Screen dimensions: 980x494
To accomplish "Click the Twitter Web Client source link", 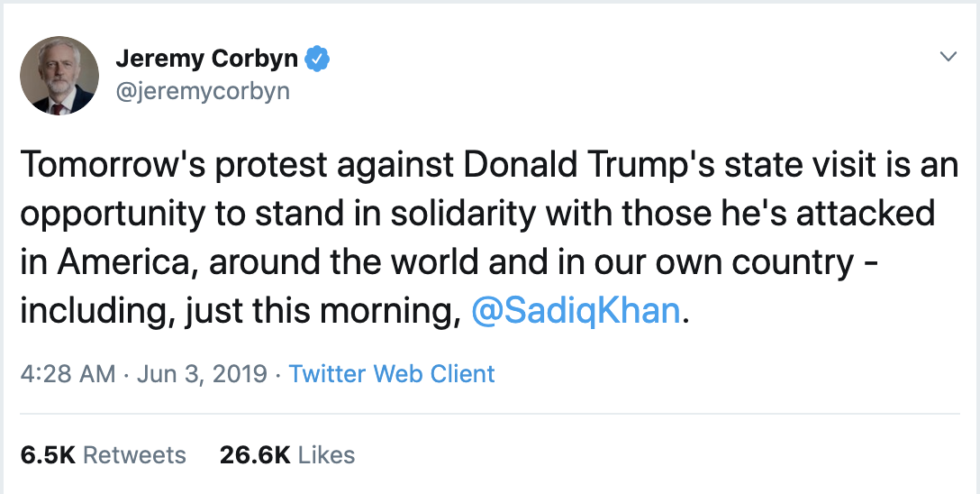I will (392, 373).
